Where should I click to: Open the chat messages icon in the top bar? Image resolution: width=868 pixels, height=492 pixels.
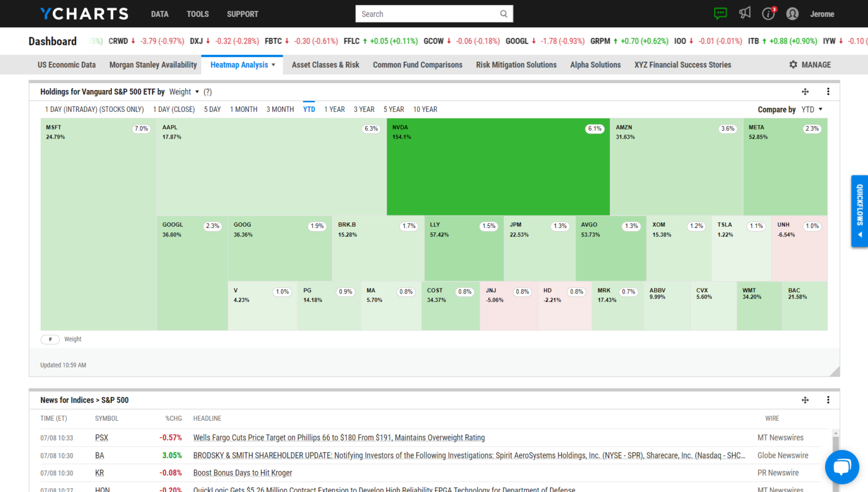[x=720, y=13]
